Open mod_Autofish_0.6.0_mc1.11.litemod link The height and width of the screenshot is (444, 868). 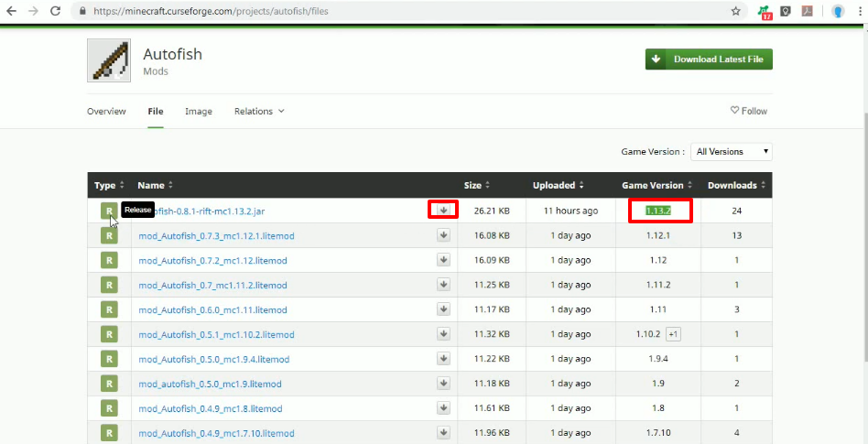(x=212, y=310)
